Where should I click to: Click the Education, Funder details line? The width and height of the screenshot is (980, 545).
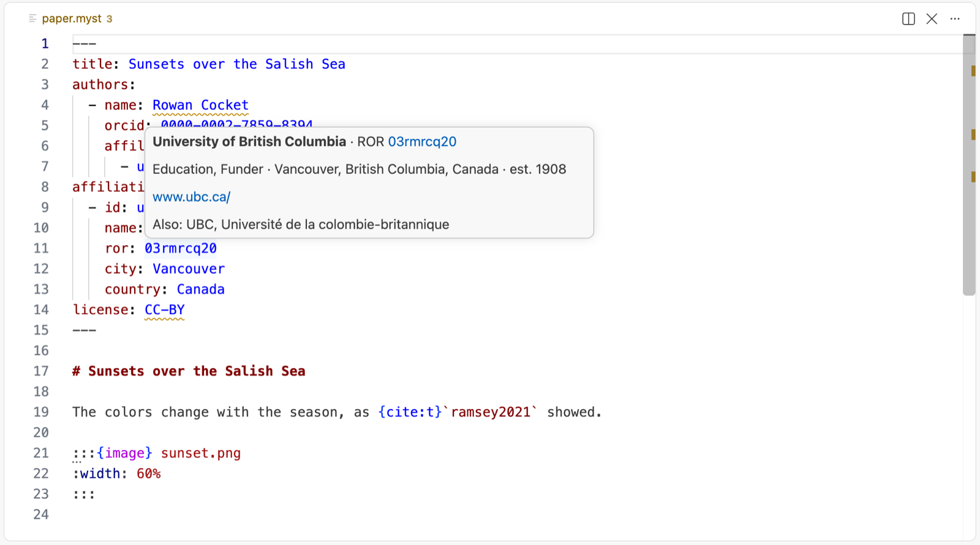point(359,169)
